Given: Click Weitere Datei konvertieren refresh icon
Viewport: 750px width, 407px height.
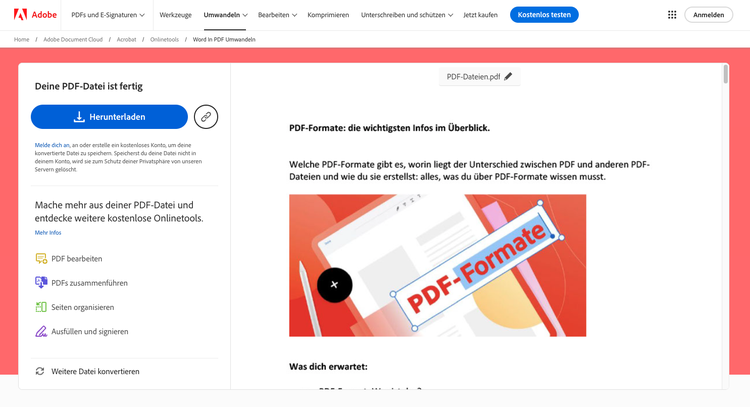Looking at the screenshot, I should (x=40, y=371).
